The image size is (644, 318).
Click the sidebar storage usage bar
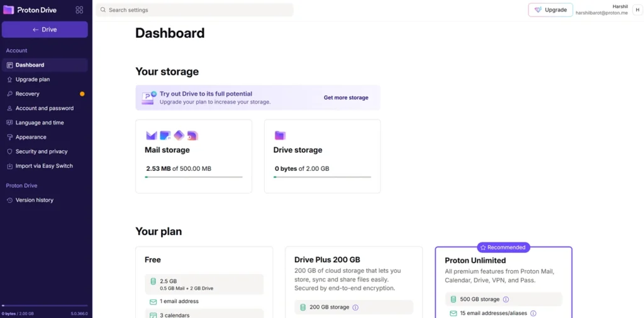click(45, 305)
